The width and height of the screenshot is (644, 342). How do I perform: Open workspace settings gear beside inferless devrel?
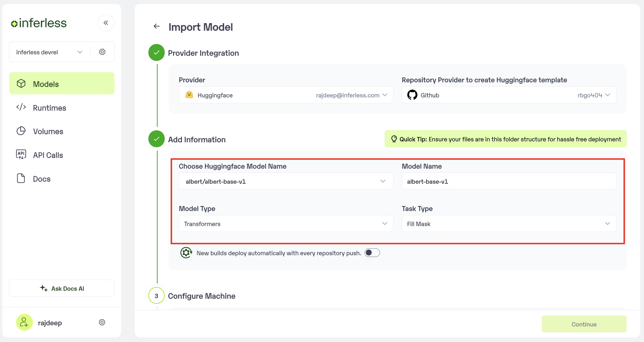click(102, 52)
